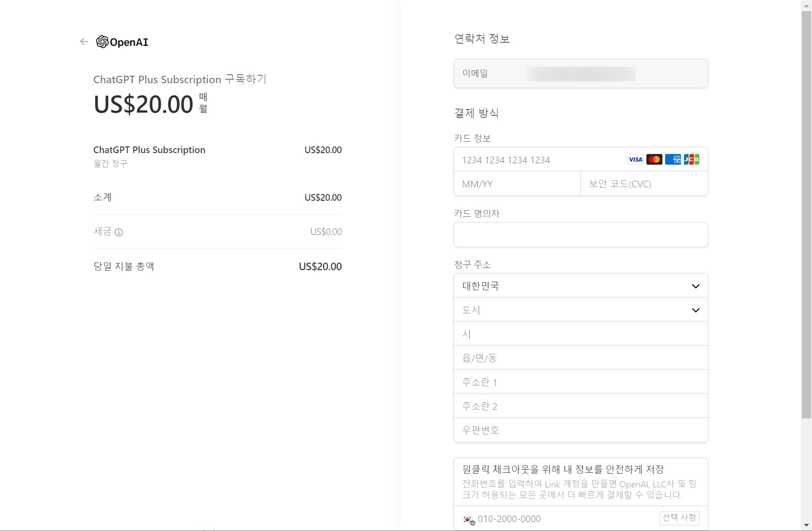The height and width of the screenshot is (531, 812).
Task: Click the Visa card brand icon
Action: [x=635, y=159]
